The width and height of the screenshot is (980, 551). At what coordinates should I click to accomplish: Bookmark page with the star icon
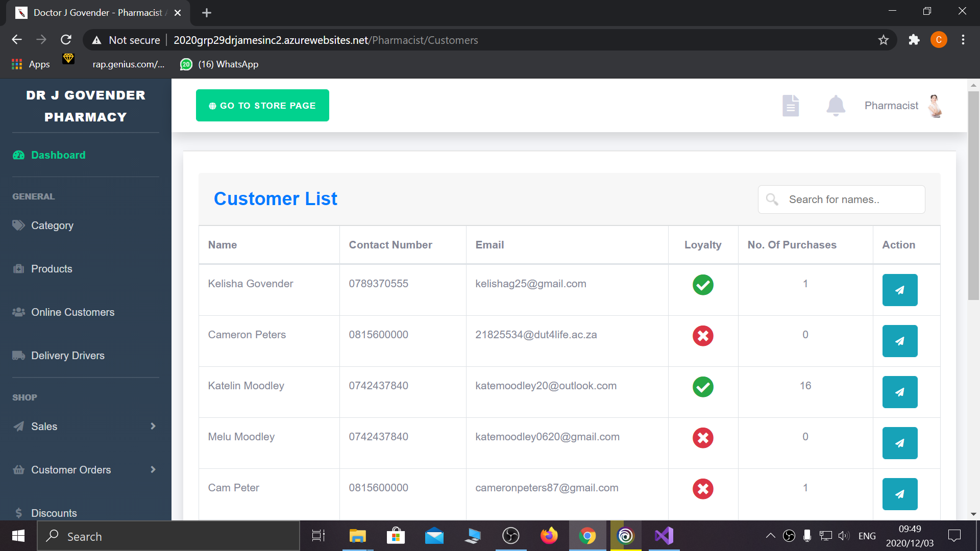pyautogui.click(x=884, y=40)
